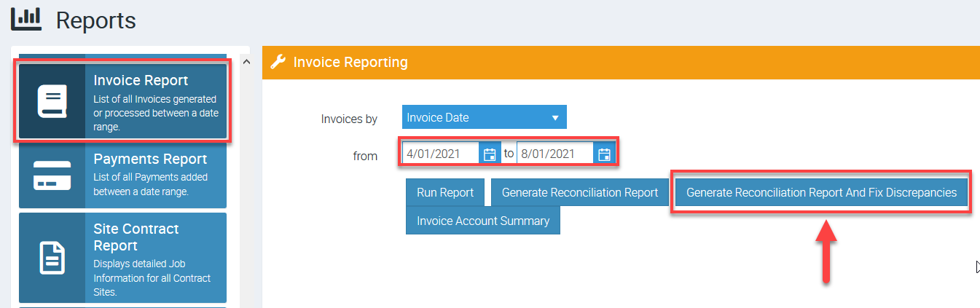Click the wrench icon beside Invoice Reporting
Image resolution: width=980 pixels, height=308 pixels.
278,63
